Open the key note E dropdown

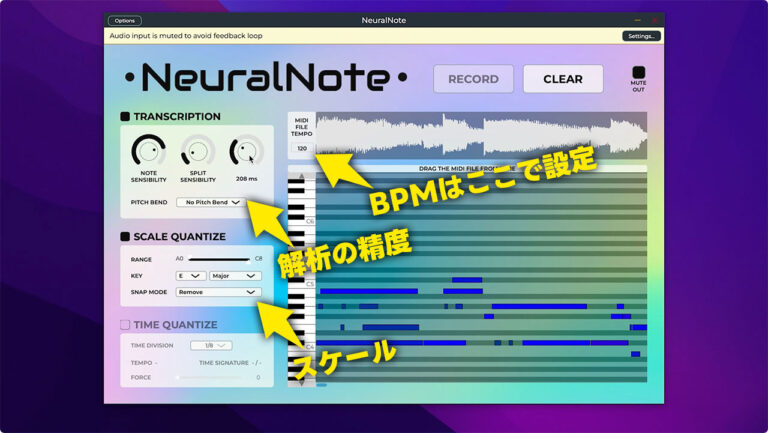(190, 276)
